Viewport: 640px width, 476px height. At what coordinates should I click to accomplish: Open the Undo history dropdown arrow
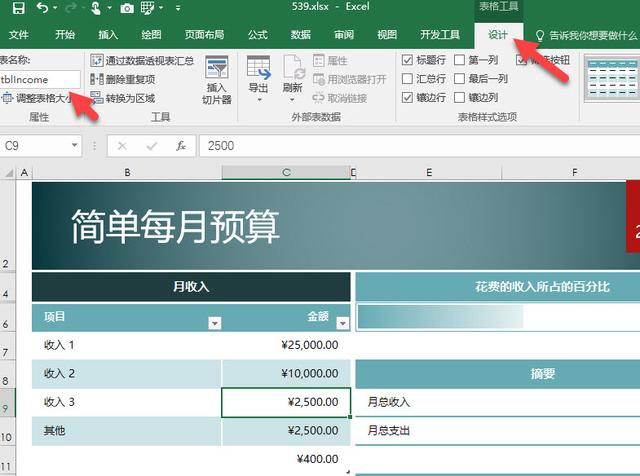click(55, 8)
